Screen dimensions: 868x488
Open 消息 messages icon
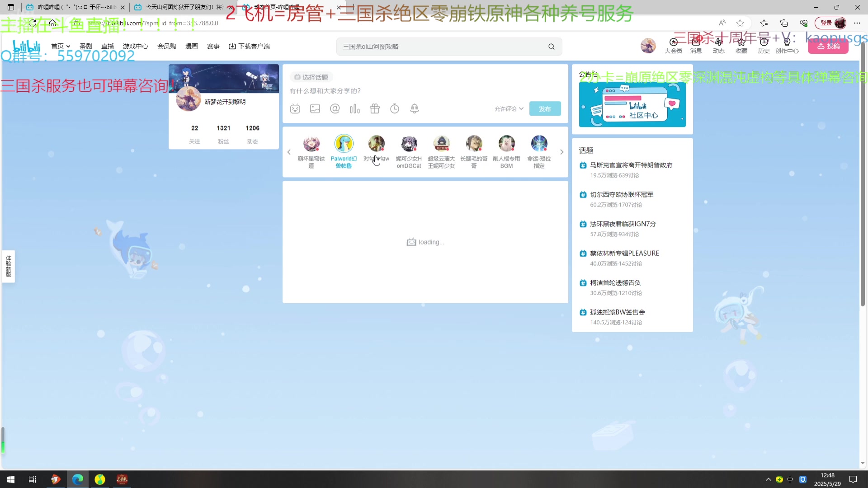click(x=696, y=46)
